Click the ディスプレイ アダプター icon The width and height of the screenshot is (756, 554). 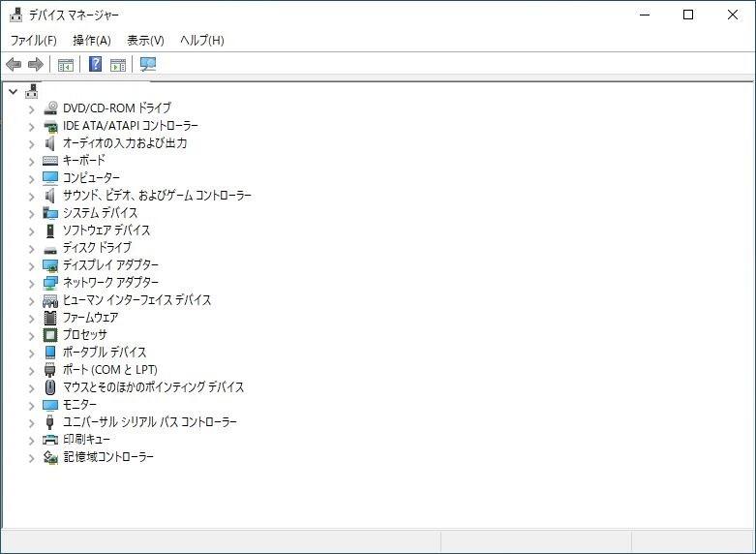tap(50, 265)
